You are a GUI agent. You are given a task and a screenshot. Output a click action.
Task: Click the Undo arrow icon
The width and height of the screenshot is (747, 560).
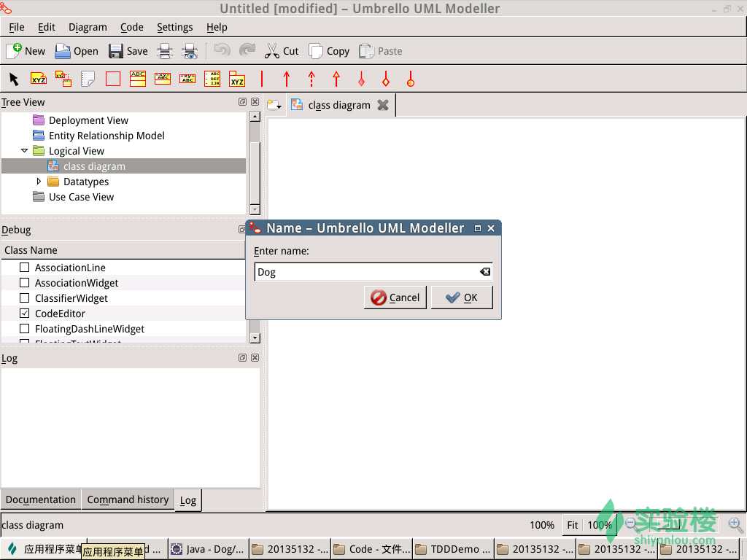click(x=222, y=50)
